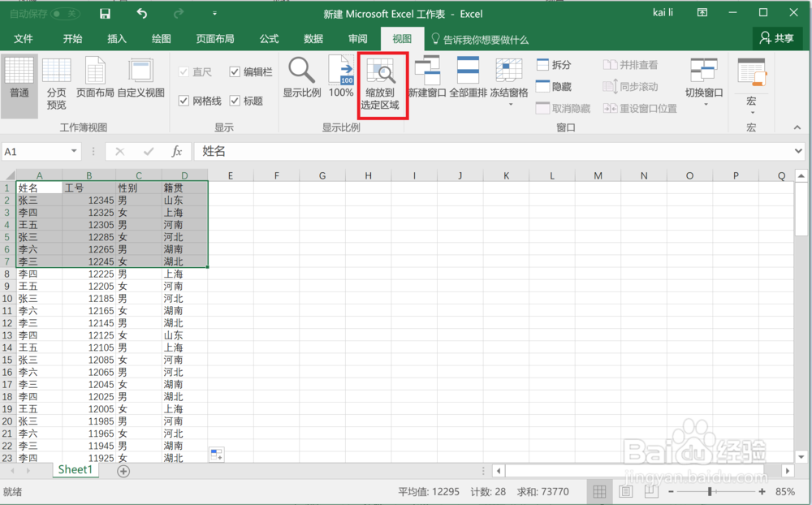
Task: Click the zoom slider handle
Action: point(710,491)
